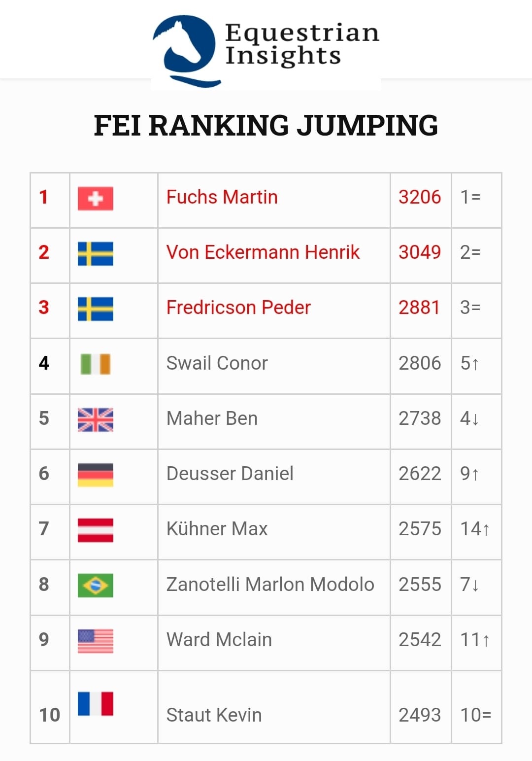
Task: Select Fredricson Peder's name
Action: pos(238,308)
